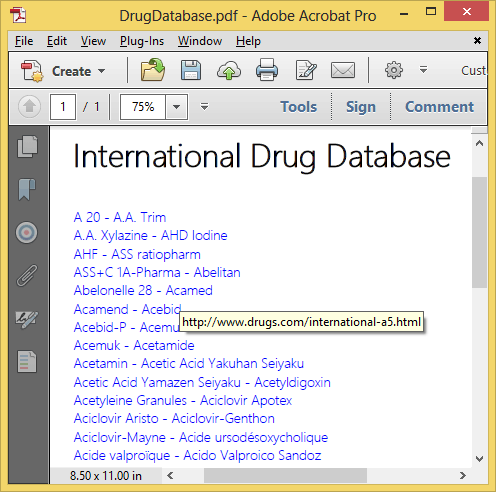Open link 'A.A. Xylazine - AHD Iodine'
Viewport: 496px width, 492px height.
(151, 236)
